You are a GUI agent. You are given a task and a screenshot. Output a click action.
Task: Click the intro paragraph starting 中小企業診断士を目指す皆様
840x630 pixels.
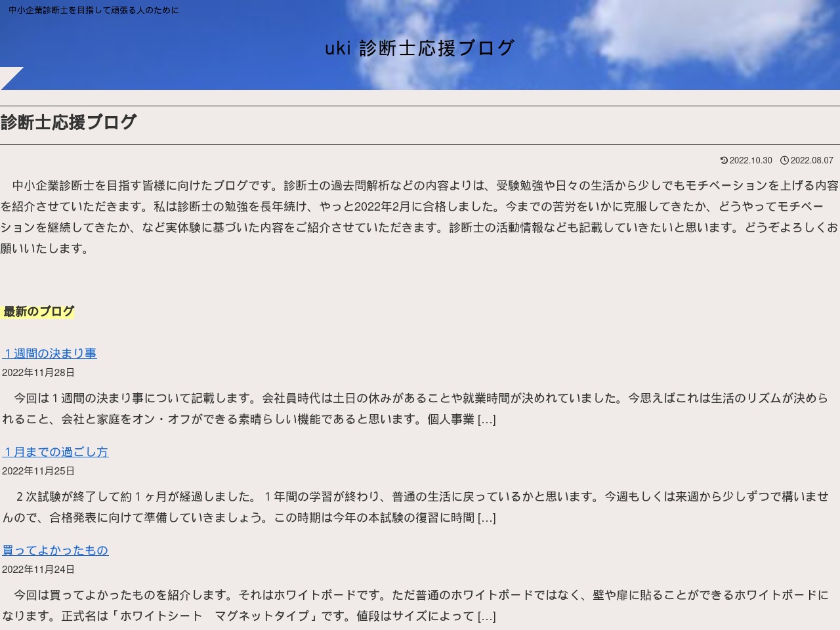coord(420,217)
